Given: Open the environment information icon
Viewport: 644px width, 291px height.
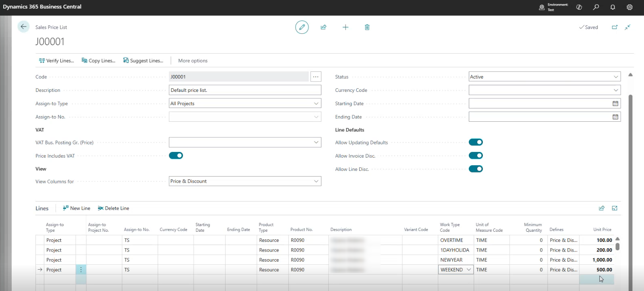Looking at the screenshot, I should click(542, 7).
